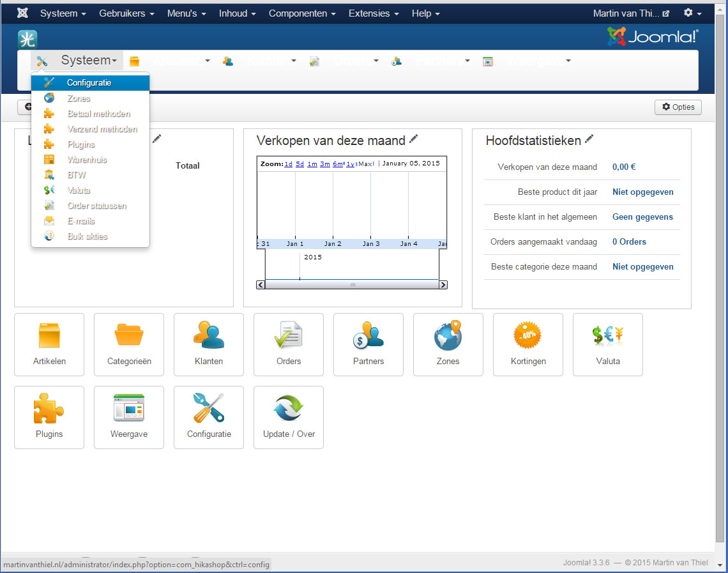Open the Partners tile
The width and height of the screenshot is (728, 573).
368,344
